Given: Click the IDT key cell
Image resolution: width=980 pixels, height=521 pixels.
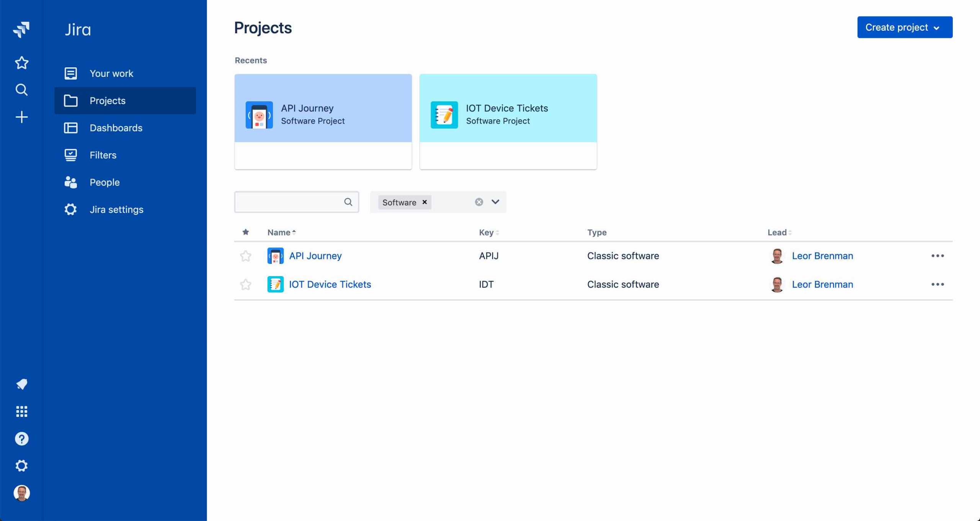Looking at the screenshot, I should pyautogui.click(x=486, y=284).
